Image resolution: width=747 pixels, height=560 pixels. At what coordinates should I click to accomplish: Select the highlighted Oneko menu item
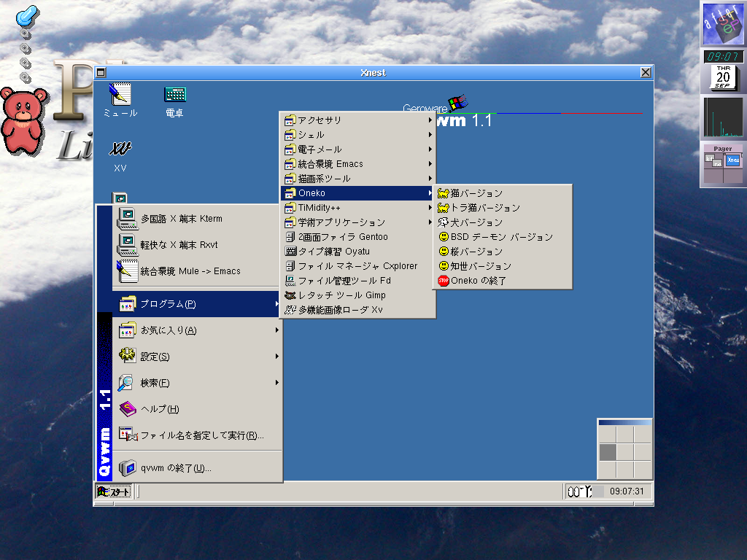tap(358, 192)
